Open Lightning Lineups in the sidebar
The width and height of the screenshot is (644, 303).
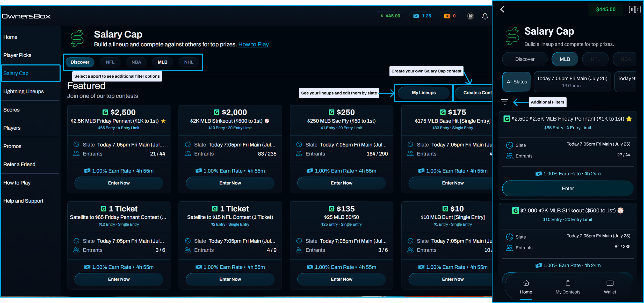[23, 91]
